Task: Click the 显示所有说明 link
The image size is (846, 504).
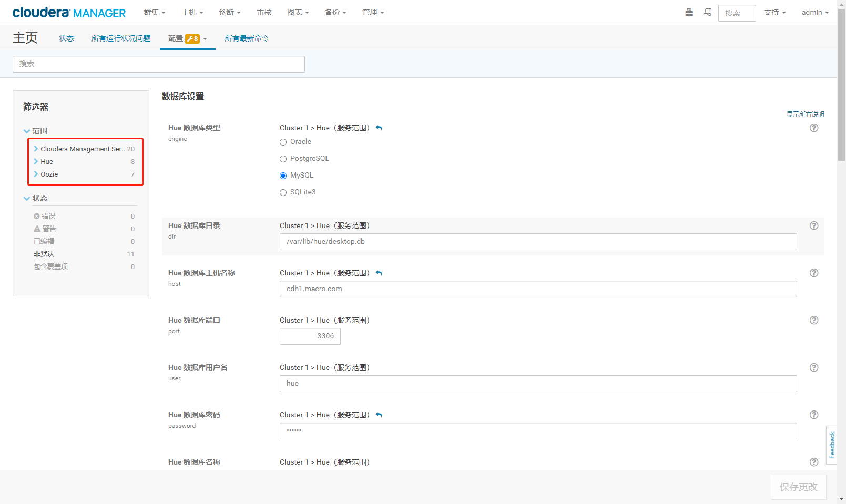Action: pos(805,114)
